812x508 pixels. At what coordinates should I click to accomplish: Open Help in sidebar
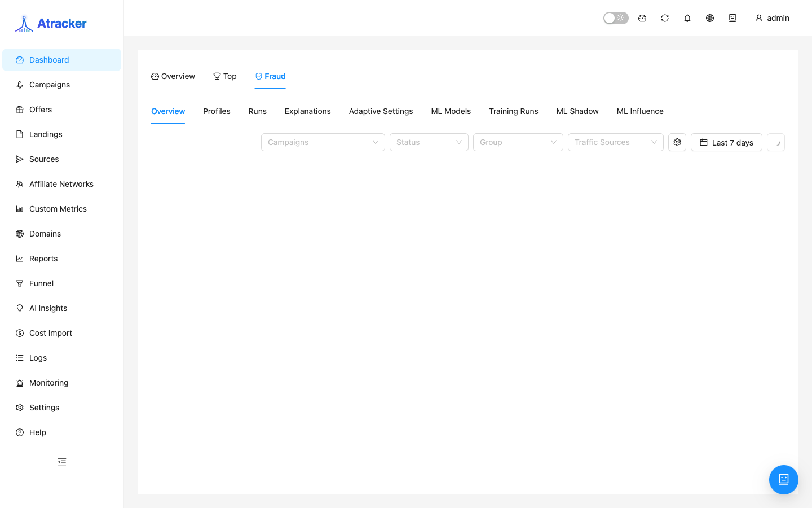tap(61, 432)
